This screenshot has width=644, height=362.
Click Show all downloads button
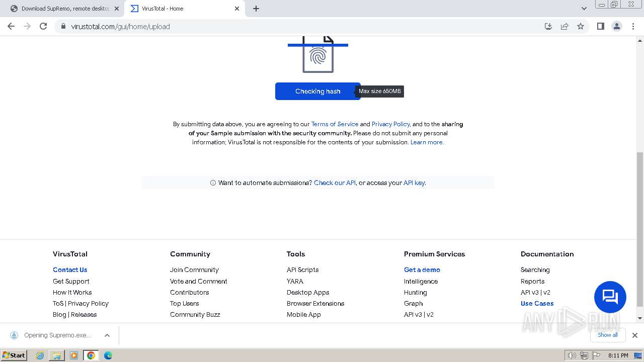click(608, 335)
